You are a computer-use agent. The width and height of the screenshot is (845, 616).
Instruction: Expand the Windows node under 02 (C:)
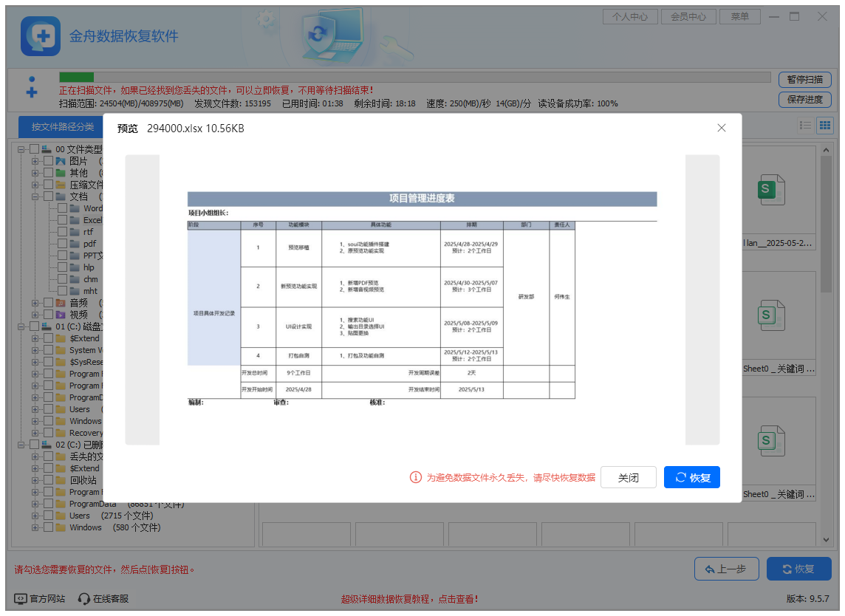click(x=35, y=527)
